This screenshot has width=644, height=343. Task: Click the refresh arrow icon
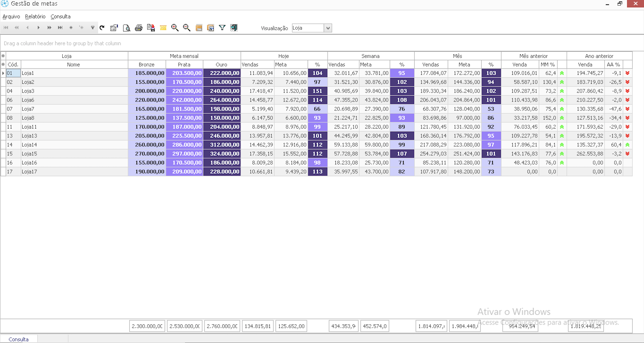102,28
